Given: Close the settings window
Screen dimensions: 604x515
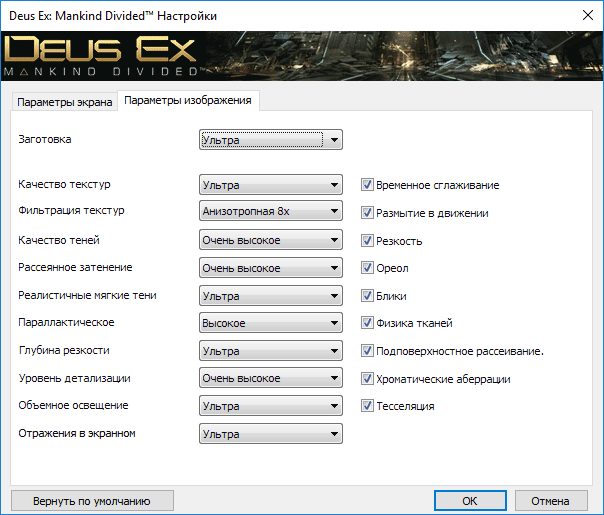Looking at the screenshot, I should pos(588,15).
